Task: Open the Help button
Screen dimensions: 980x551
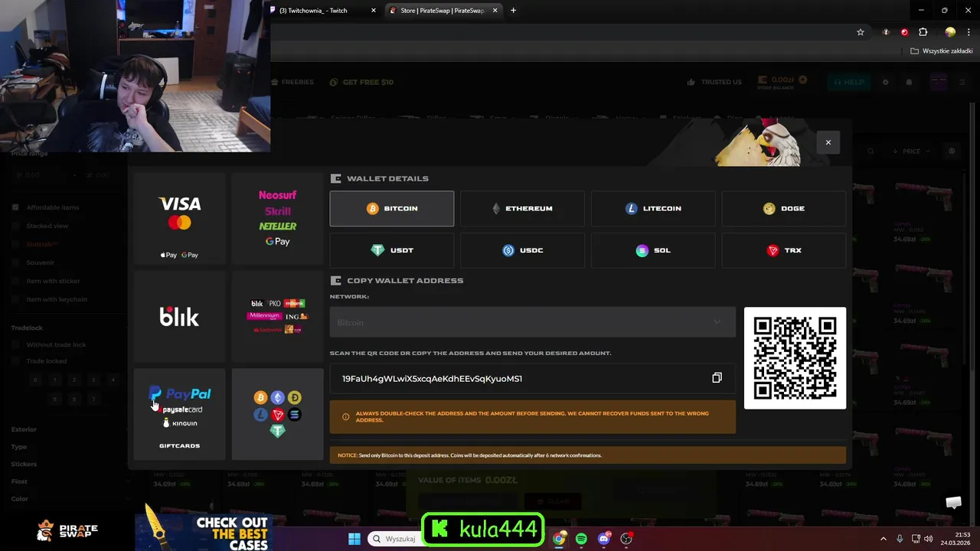Action: 848,82
